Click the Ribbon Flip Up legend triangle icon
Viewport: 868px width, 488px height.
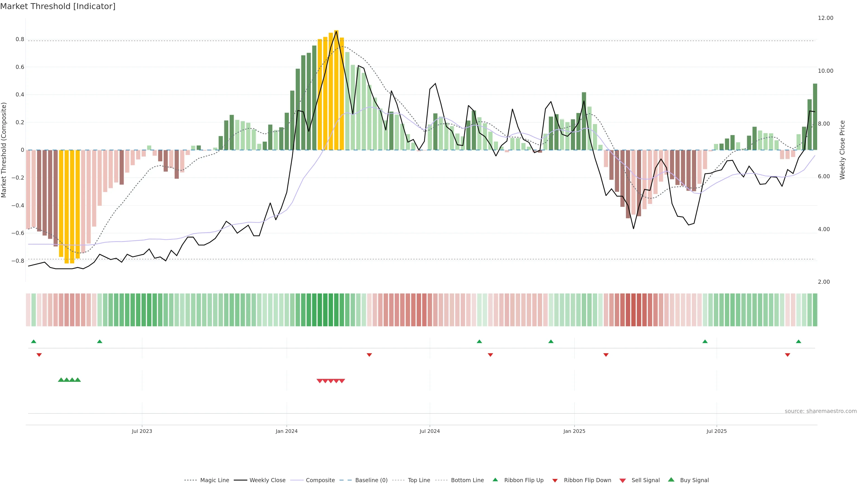(x=495, y=480)
